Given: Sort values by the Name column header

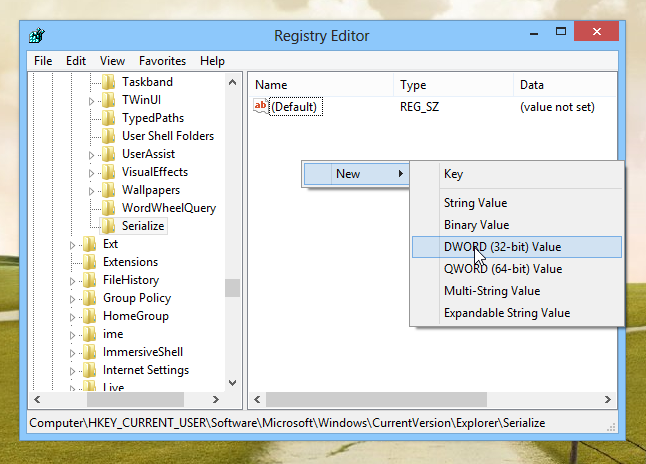Looking at the screenshot, I should pyautogui.click(x=321, y=85).
